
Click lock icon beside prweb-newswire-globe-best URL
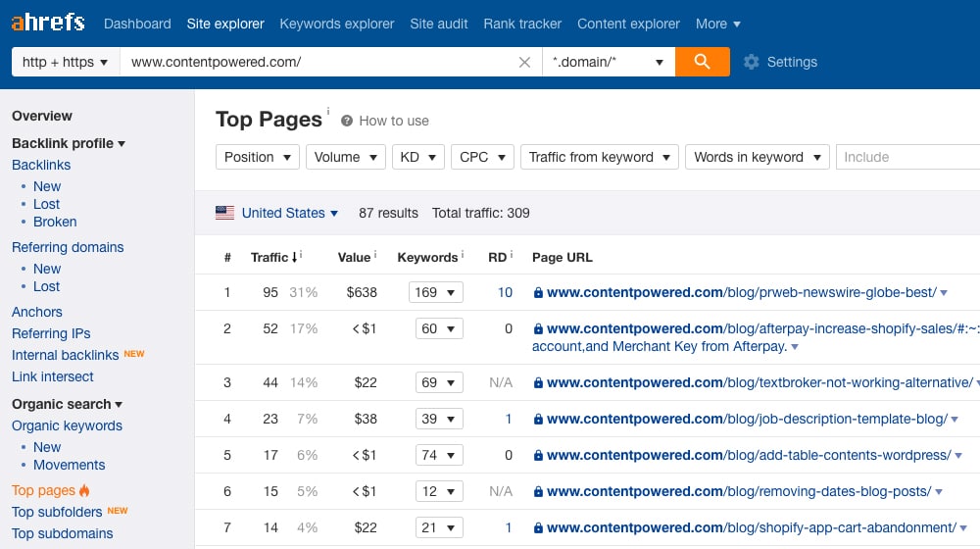(537, 292)
